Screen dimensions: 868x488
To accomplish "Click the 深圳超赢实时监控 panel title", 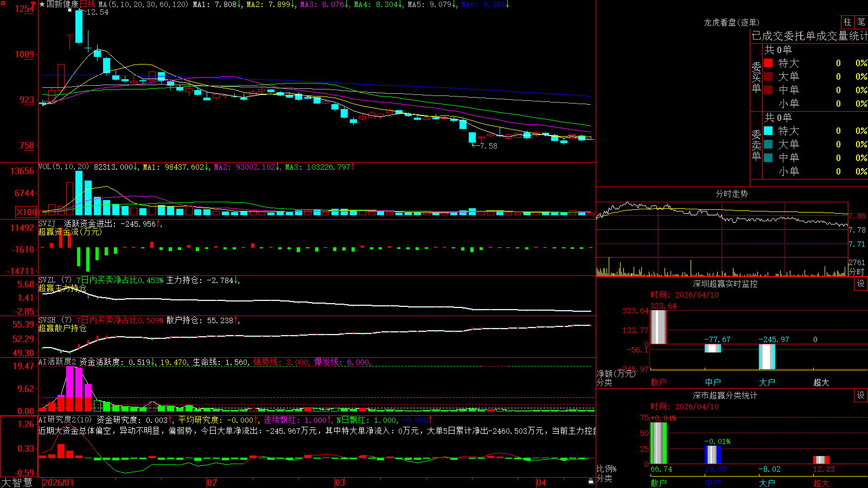I will tap(725, 284).
